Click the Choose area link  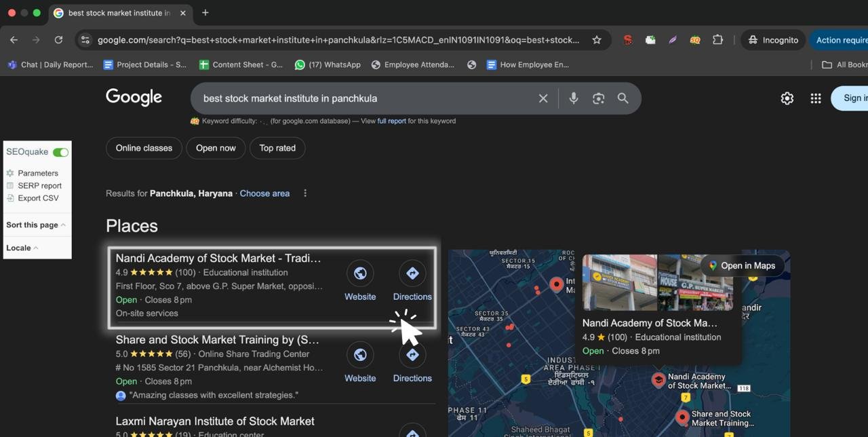264,193
